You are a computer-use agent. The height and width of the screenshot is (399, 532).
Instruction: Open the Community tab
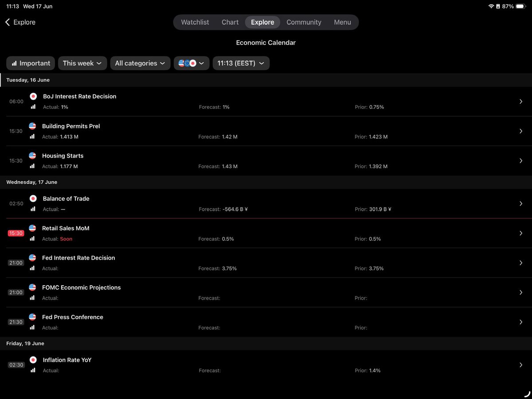[304, 22]
